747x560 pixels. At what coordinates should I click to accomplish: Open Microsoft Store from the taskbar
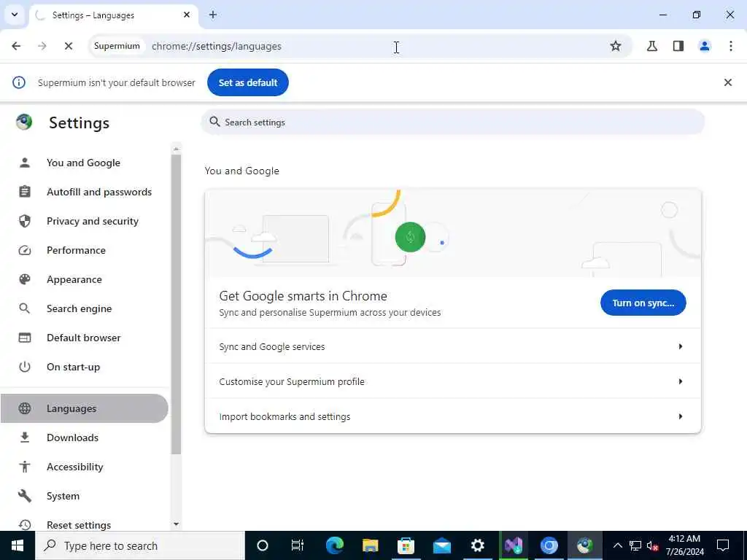point(406,545)
